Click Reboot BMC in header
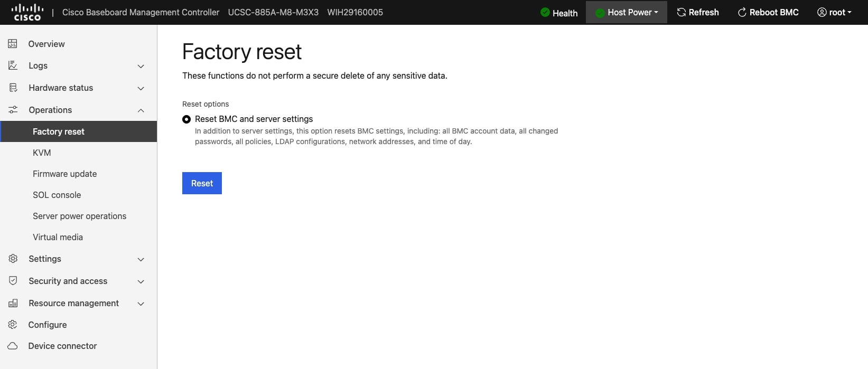This screenshot has height=369, width=868. tap(768, 12)
